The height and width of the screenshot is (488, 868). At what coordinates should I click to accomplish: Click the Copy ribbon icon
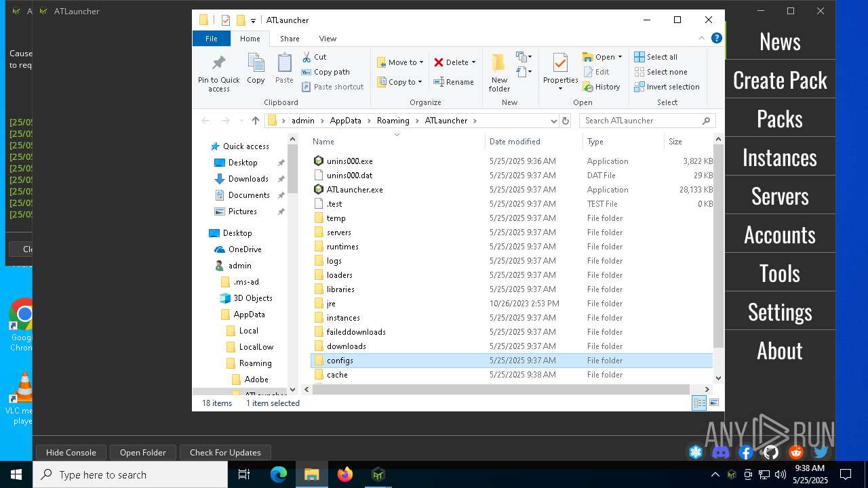pyautogui.click(x=256, y=68)
